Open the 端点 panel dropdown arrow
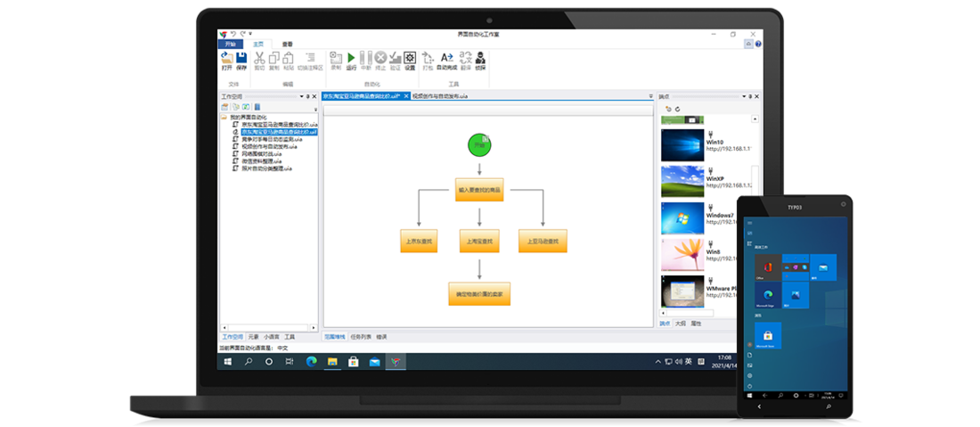Screen dimensions: 980x427 pos(744,96)
